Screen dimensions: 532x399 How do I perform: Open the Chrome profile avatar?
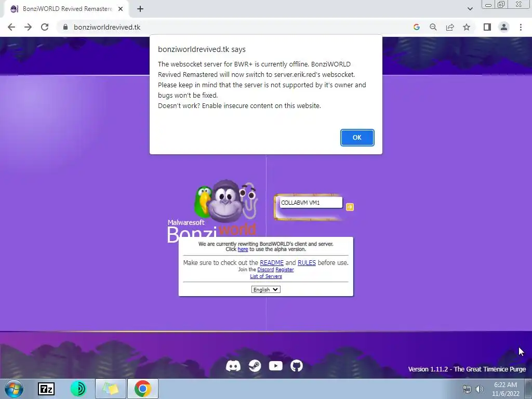tap(504, 27)
